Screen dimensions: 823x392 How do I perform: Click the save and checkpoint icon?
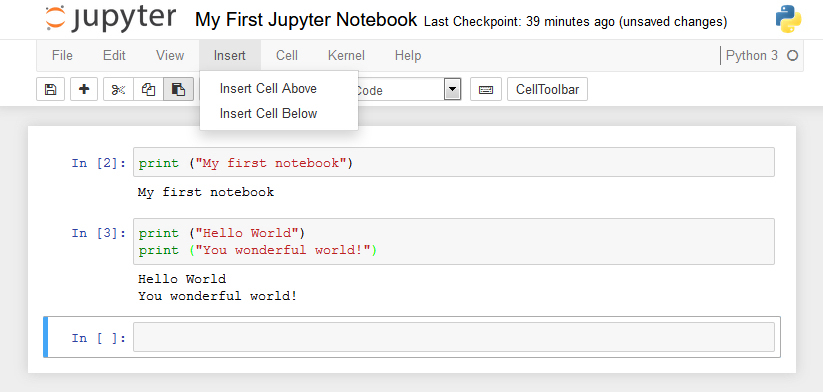click(x=50, y=89)
